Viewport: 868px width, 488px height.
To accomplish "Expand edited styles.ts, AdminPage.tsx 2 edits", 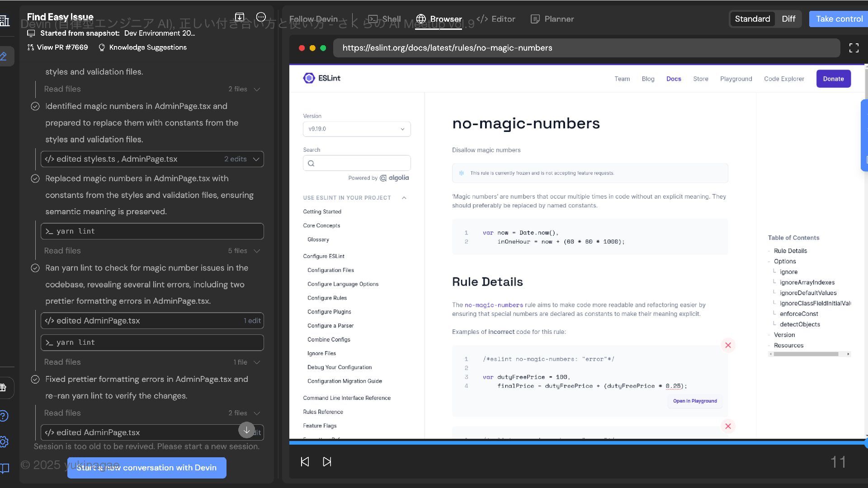I will 152,159.
